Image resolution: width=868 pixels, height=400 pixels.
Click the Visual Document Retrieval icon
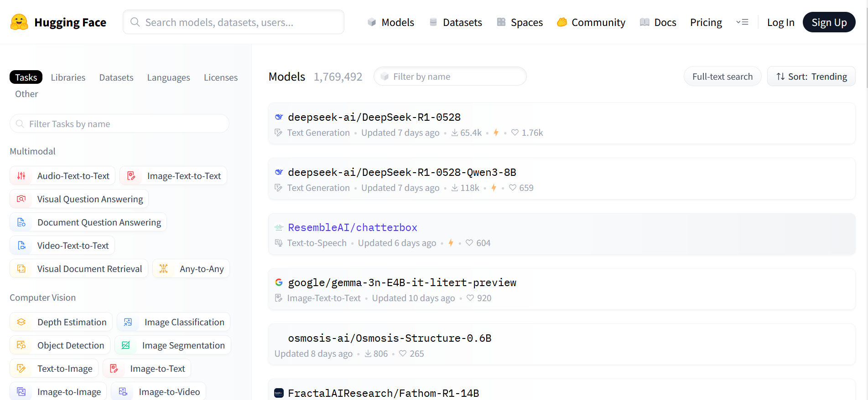tap(21, 269)
